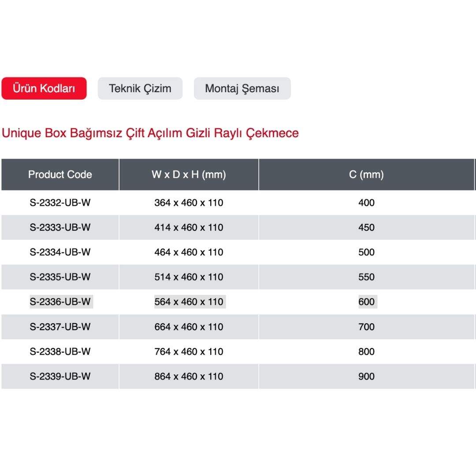Select product code S-2332-UB-W

click(60, 203)
